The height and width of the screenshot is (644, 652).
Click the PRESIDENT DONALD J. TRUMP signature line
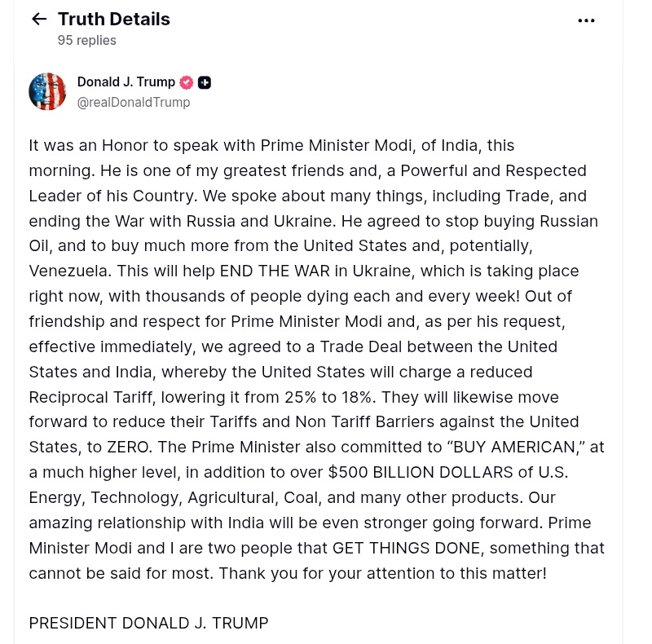click(x=148, y=622)
